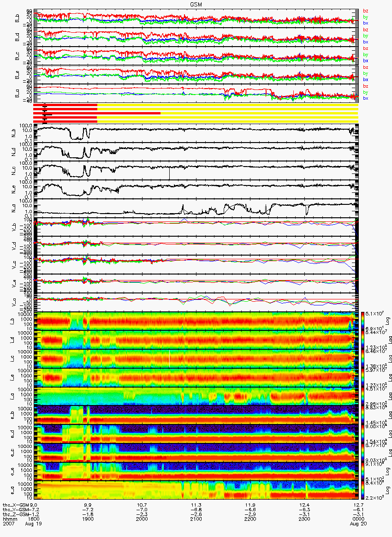Click the i_a ion spectrogram label

point(13,397)
